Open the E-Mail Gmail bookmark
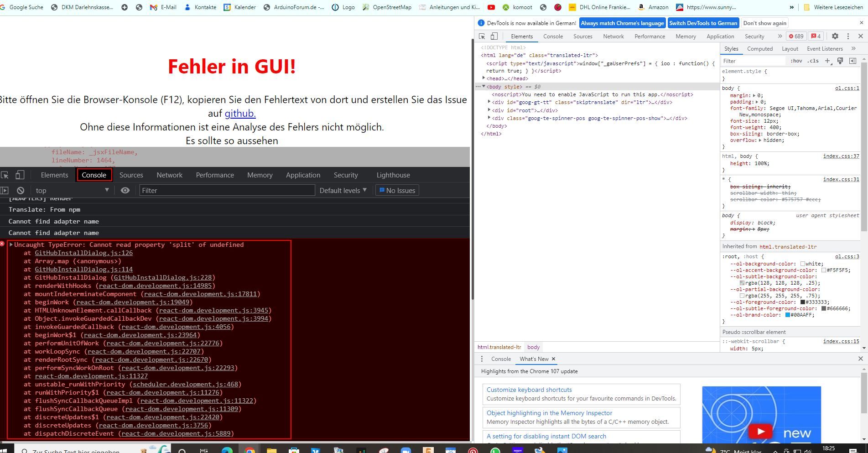Viewport: 868px width, 453px height. [x=163, y=7]
